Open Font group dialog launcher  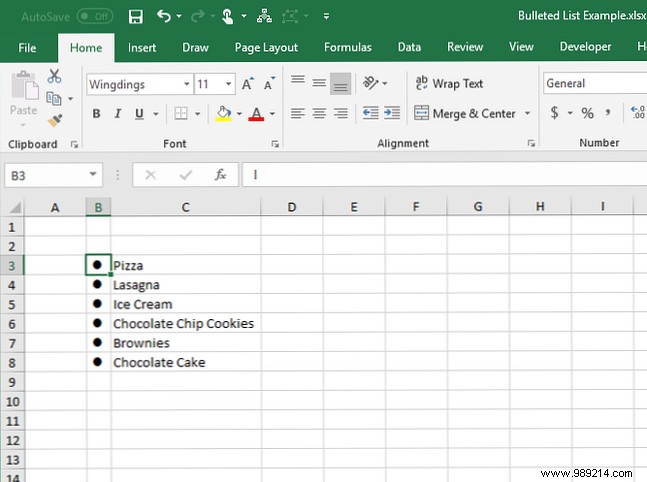point(275,144)
